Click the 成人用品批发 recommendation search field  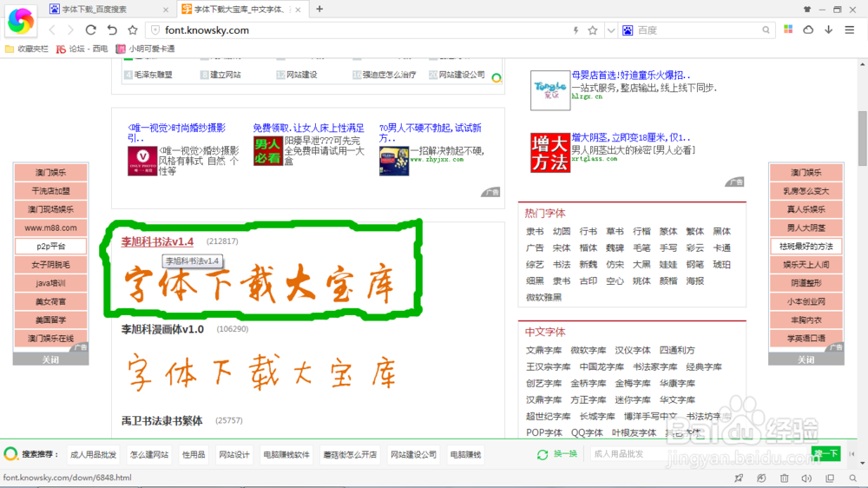pos(700,453)
